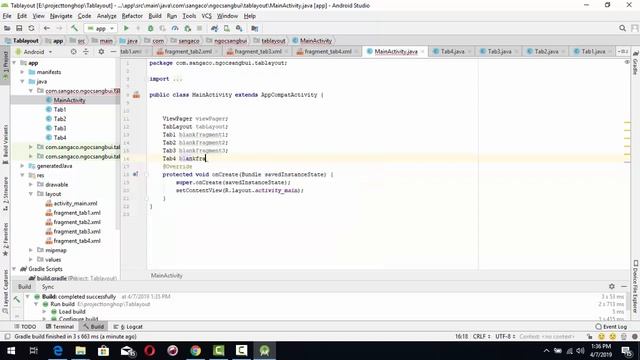Run the app with the green play icon
The height and width of the screenshot is (360, 640).
(x=126, y=28)
